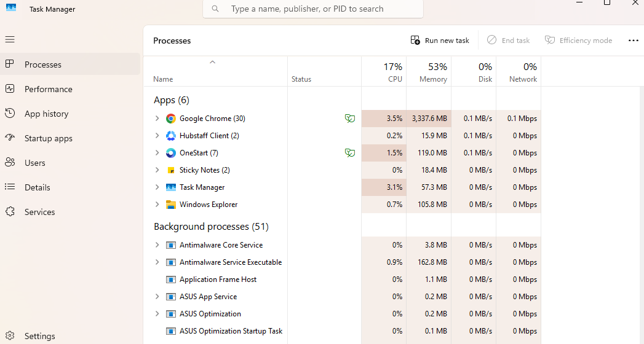Click the search magnifier icon
The image size is (644, 344).
tap(215, 9)
